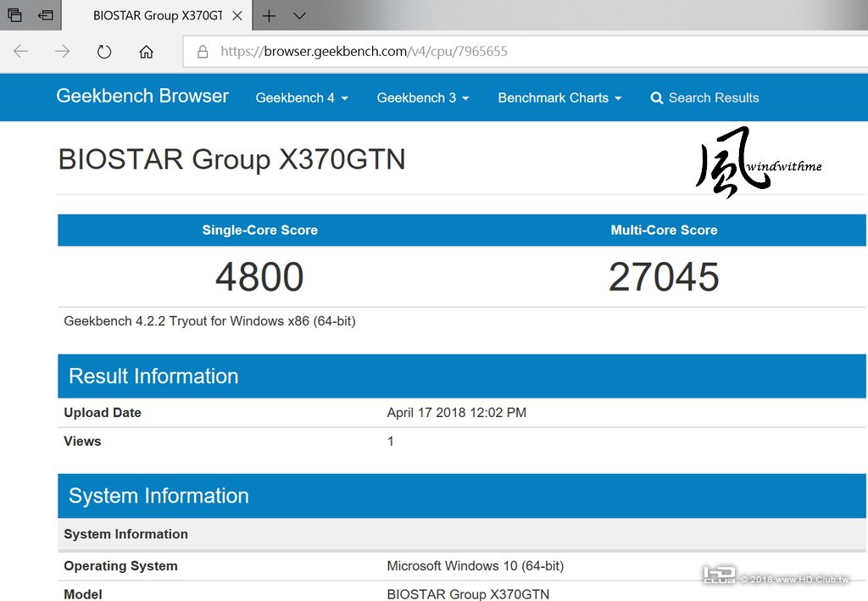Click the set tabs aside icon
This screenshot has width=868, height=601.
coord(46,15)
